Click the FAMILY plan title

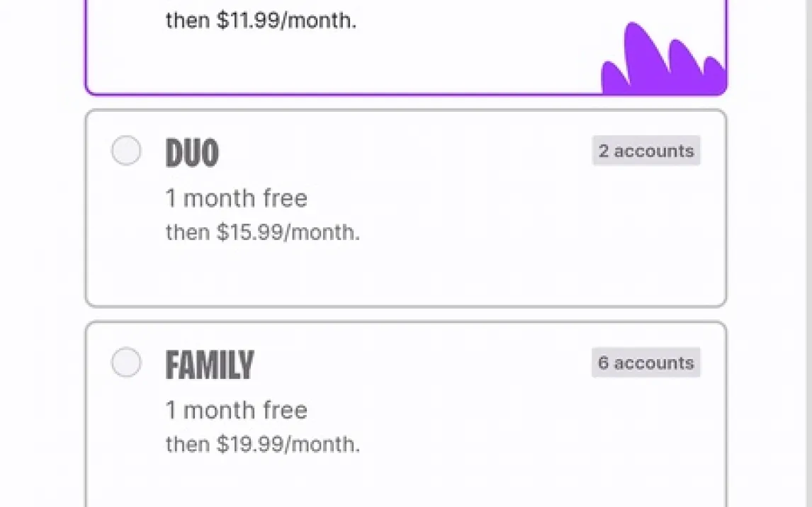tap(209, 365)
